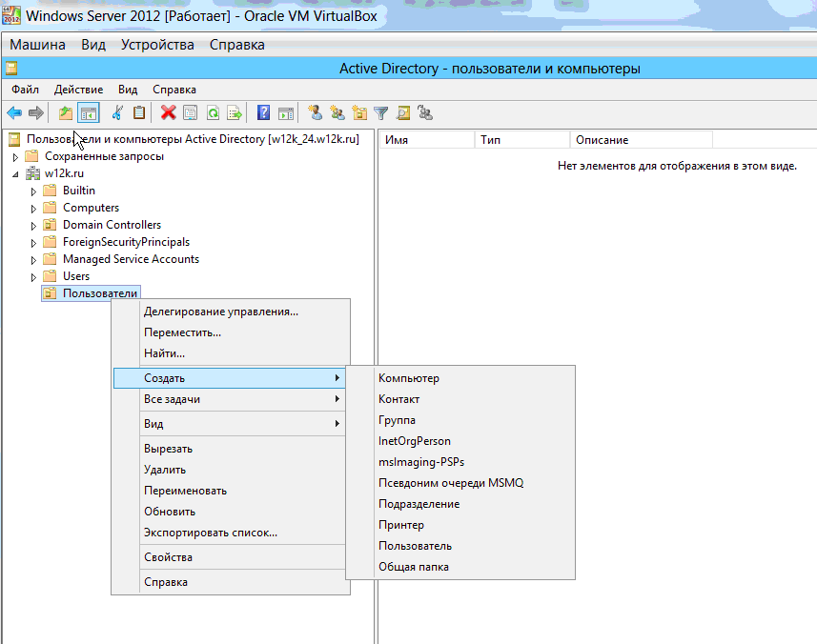Create new Группа from submenu

tap(460, 419)
